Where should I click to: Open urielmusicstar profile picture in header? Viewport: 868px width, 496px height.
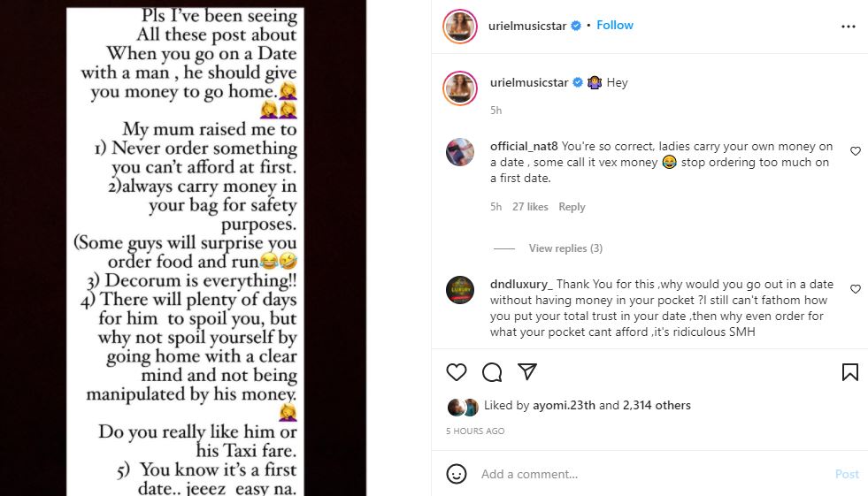pyautogui.click(x=460, y=27)
